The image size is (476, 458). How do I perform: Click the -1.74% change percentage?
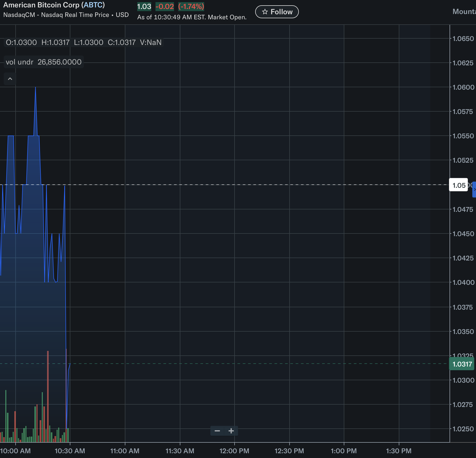(x=191, y=7)
